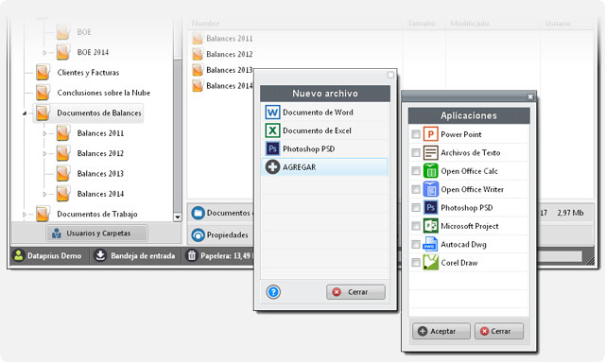Expand the BOE 2014 tree node
This screenshot has height=364, width=605.
point(44,53)
